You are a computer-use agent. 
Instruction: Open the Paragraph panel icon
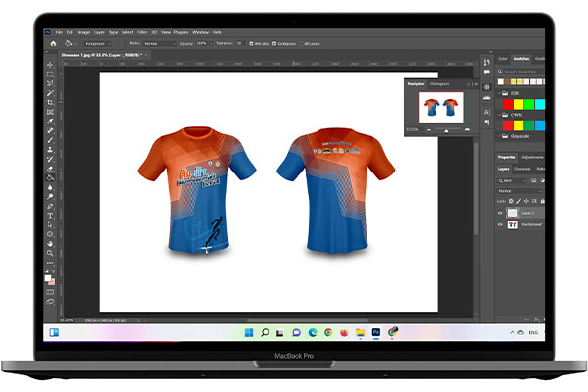tap(486, 122)
